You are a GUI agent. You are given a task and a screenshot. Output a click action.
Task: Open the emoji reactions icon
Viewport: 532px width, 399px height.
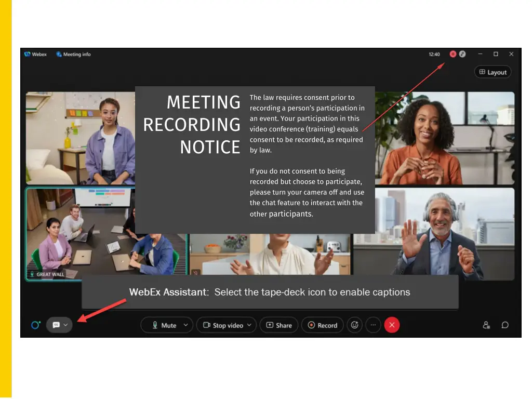tap(355, 325)
